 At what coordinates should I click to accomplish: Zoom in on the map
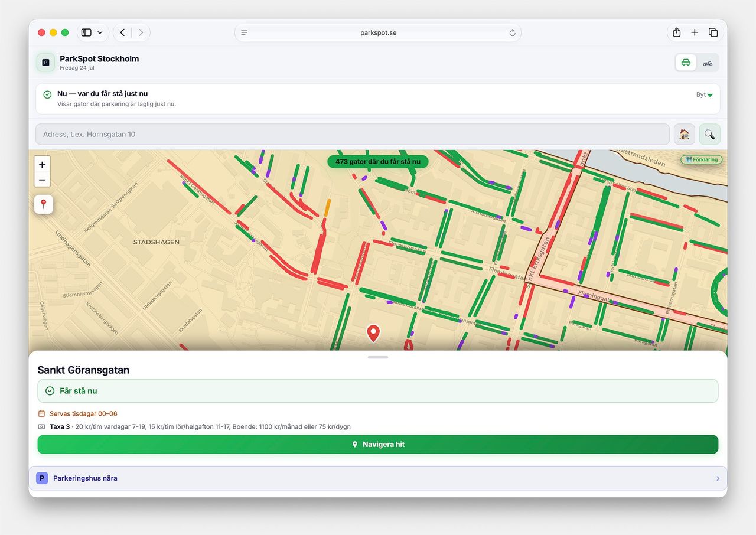[x=42, y=165]
